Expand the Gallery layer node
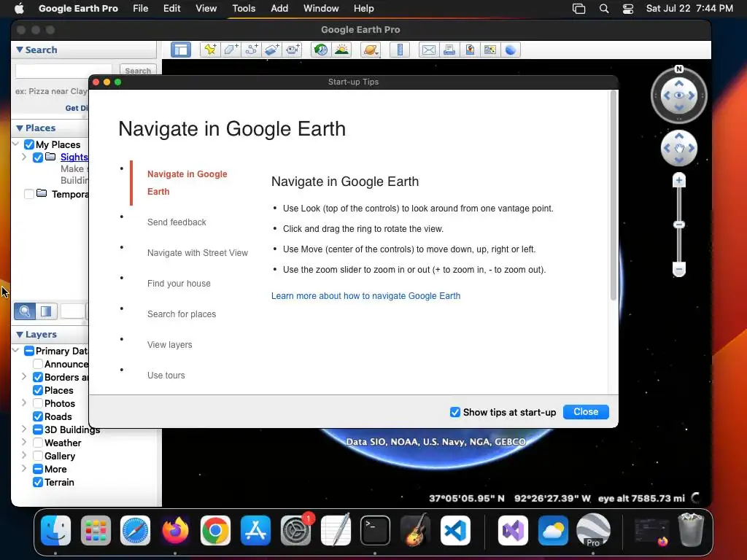This screenshot has width=747, height=560. pyautogui.click(x=24, y=455)
